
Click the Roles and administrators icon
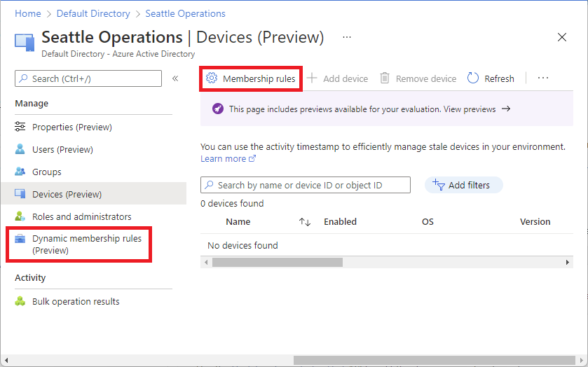[x=20, y=216]
